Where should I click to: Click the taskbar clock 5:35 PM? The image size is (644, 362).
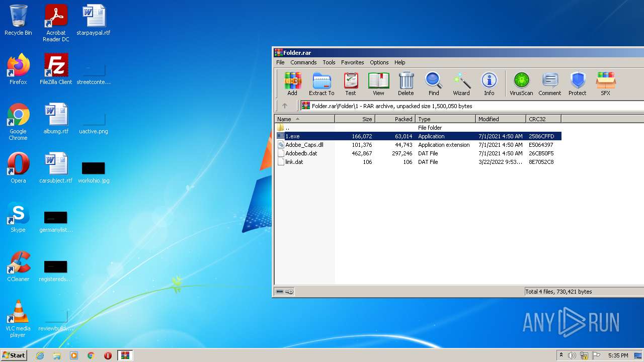[618, 355]
